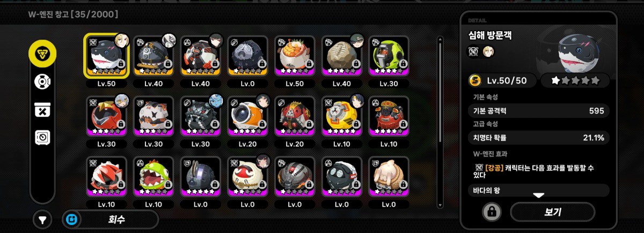
Task: Click the equipped agent avatar in detail
Action: pos(488,51)
